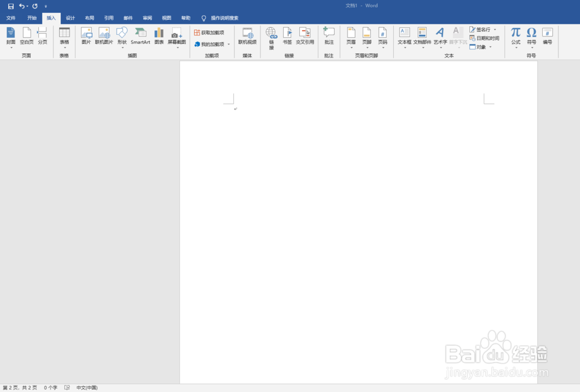The image size is (580, 392).
Task: Open 我的加载项 add-ins list
Action: point(209,44)
